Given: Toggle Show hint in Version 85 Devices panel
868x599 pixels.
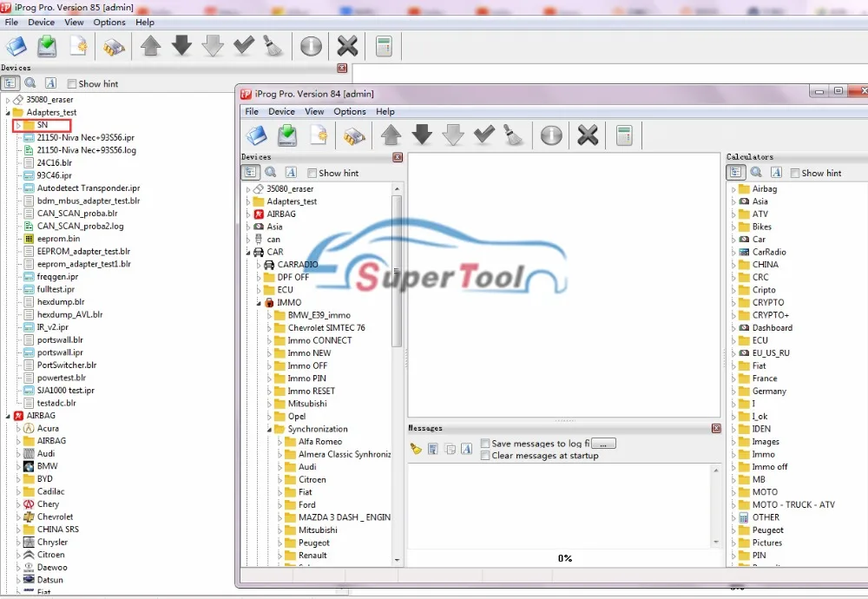Looking at the screenshot, I should tap(71, 83).
